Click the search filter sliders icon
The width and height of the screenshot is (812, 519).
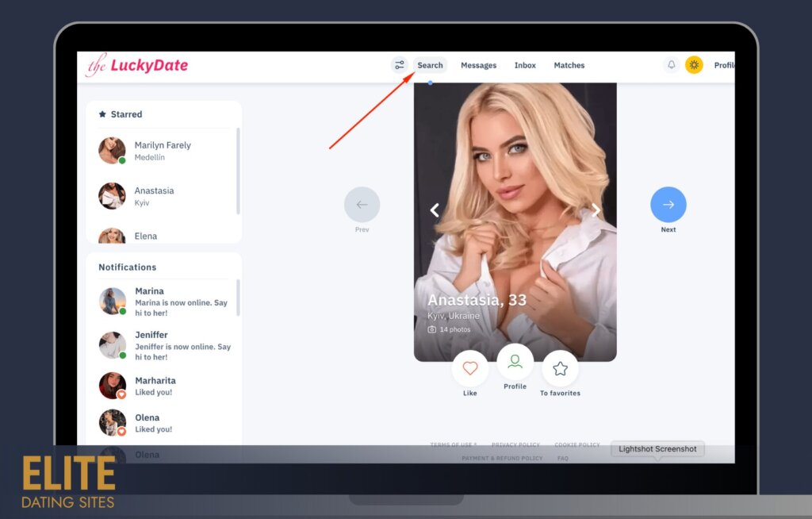[x=399, y=65]
